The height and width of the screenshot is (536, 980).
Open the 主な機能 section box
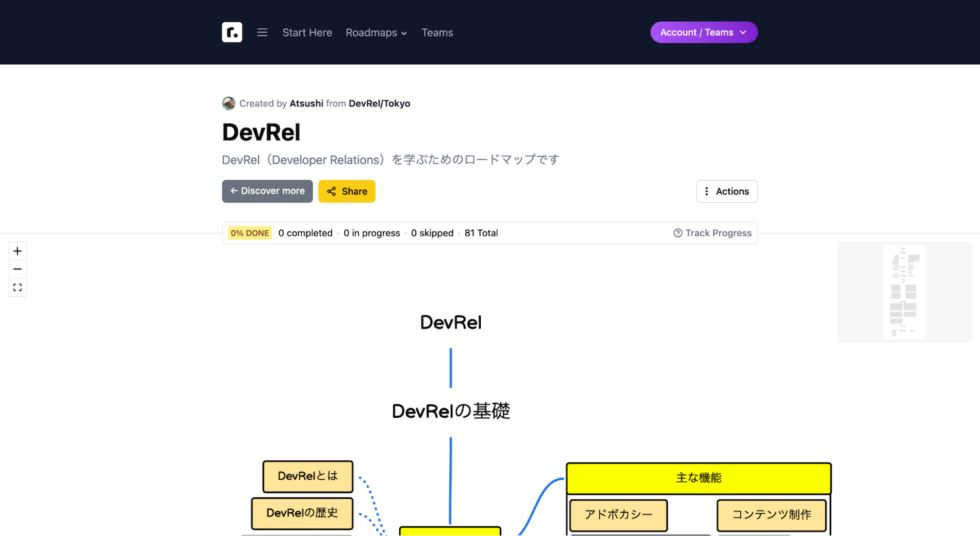click(698, 479)
